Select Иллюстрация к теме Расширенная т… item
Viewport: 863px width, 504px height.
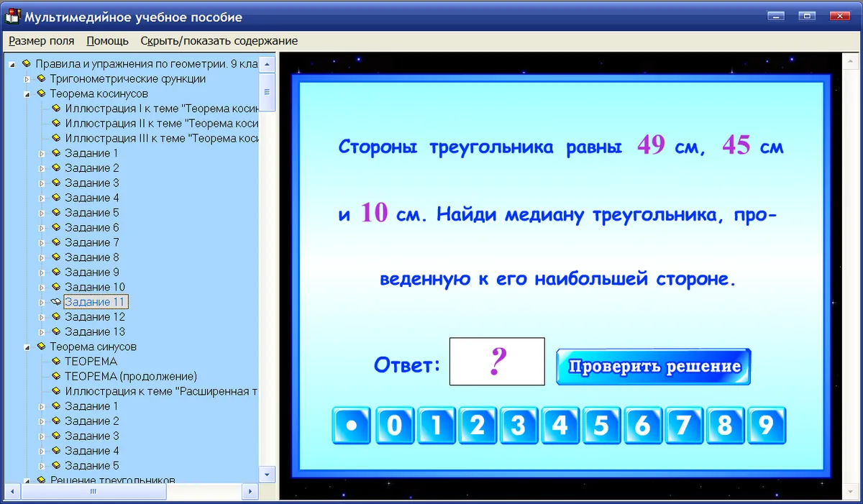(x=161, y=391)
